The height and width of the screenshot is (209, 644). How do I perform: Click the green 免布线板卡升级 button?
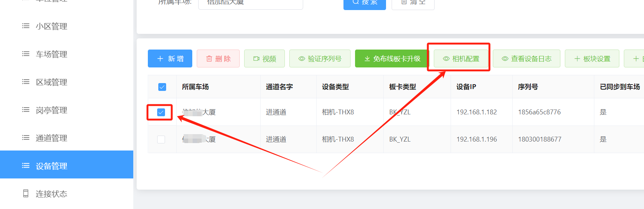click(x=392, y=59)
